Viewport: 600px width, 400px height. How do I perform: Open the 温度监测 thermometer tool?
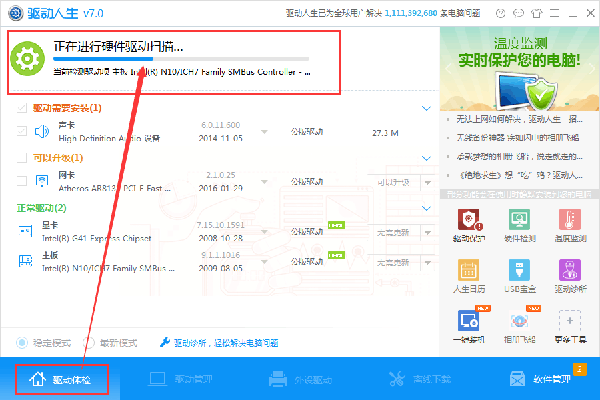coord(570,225)
